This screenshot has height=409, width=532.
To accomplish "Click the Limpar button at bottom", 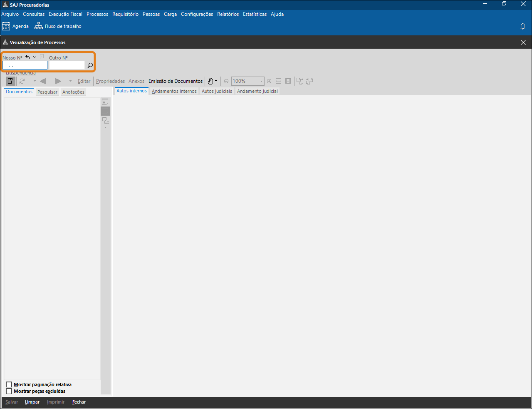I will pyautogui.click(x=32, y=402).
